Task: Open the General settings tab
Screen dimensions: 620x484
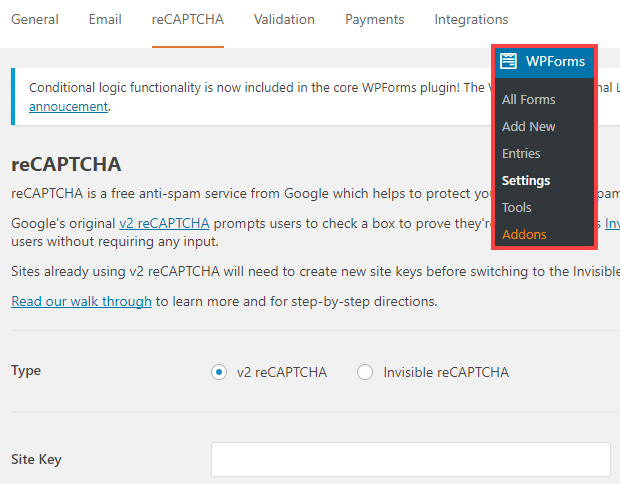Action: click(x=35, y=19)
